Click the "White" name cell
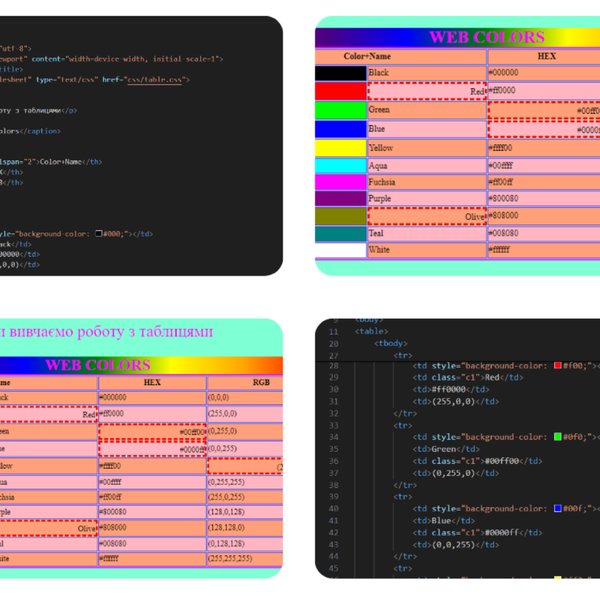 pyautogui.click(x=427, y=250)
